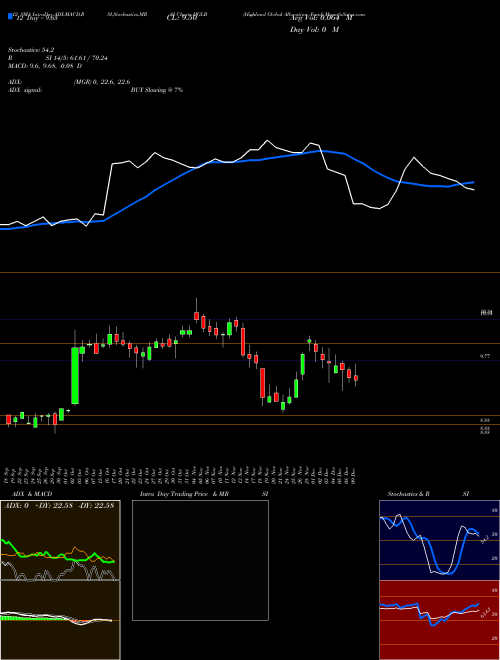This screenshot has height=660, width=500.
Task: Open the blue stochastics chart panel
Action: point(439,540)
